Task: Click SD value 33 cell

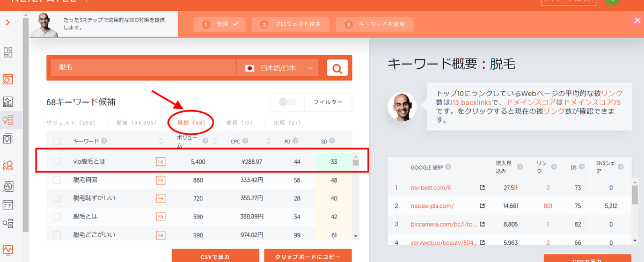Action: click(x=334, y=162)
